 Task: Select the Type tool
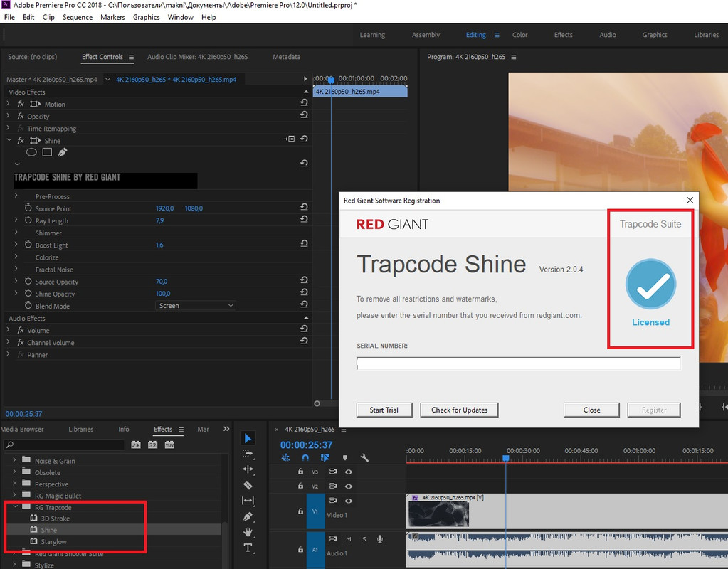tap(248, 548)
